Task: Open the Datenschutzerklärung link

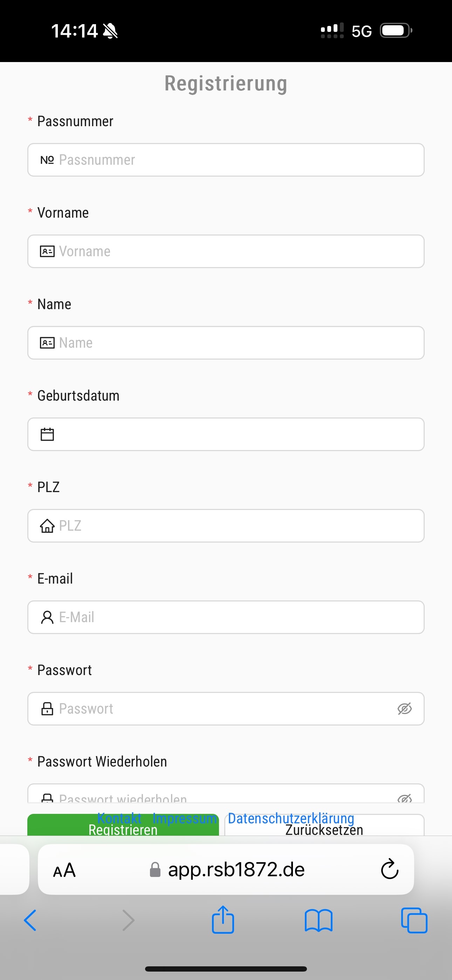Action: 291,818
